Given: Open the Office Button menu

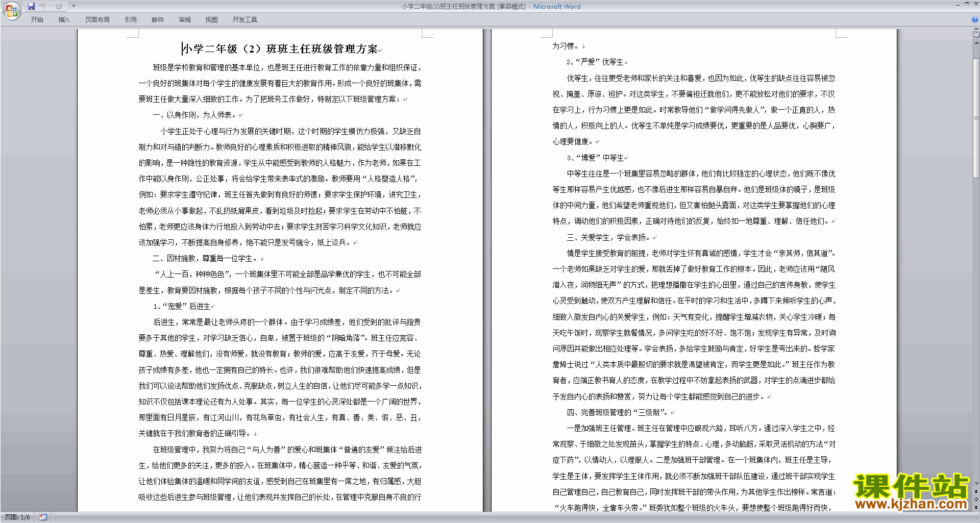Looking at the screenshot, I should click(x=11, y=10).
